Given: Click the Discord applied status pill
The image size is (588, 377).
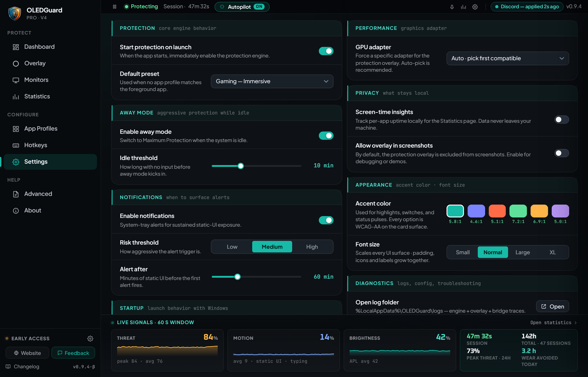Looking at the screenshot, I should coord(527,7).
